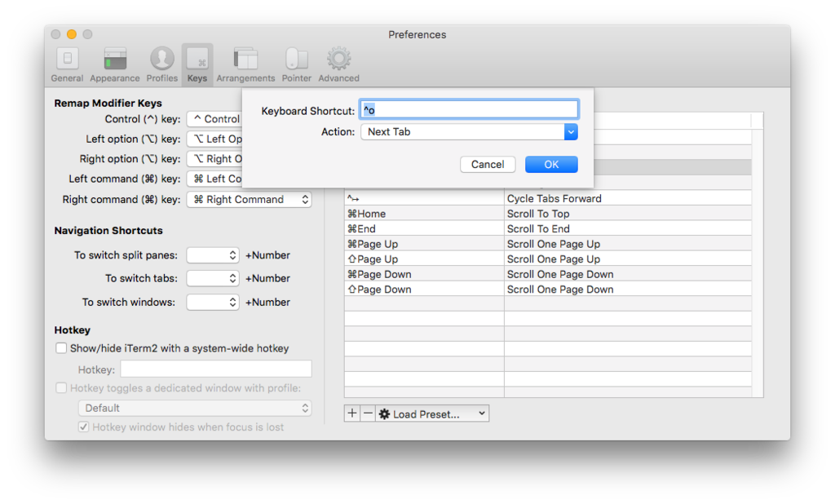Viewport: 835px width, 504px height.
Task: Select the Keys toolbar icon
Action: [197, 64]
